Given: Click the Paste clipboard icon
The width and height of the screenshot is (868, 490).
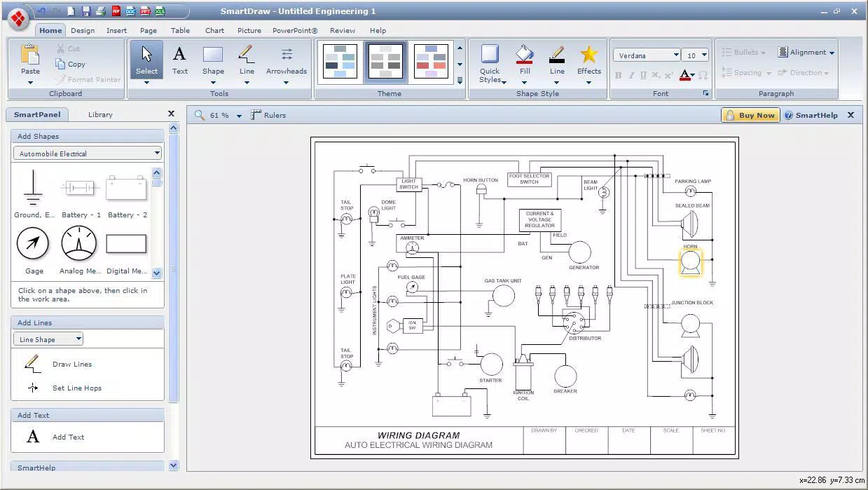Looking at the screenshot, I should tap(30, 54).
